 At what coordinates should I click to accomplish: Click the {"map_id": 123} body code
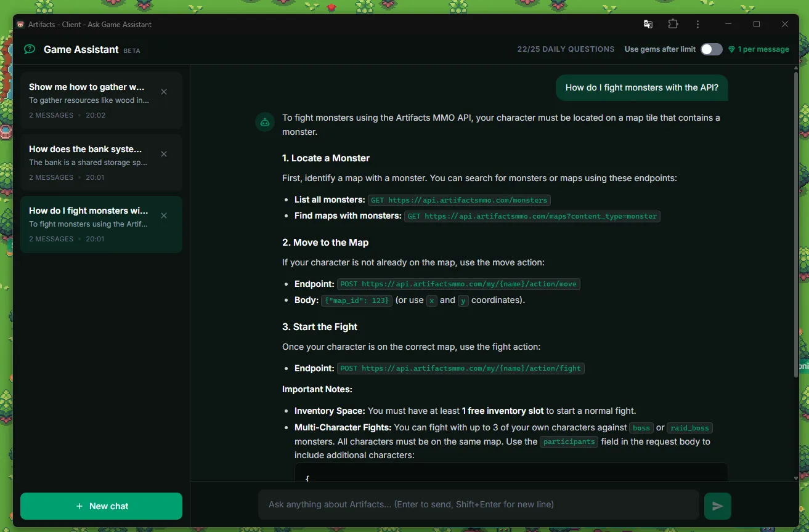click(357, 300)
